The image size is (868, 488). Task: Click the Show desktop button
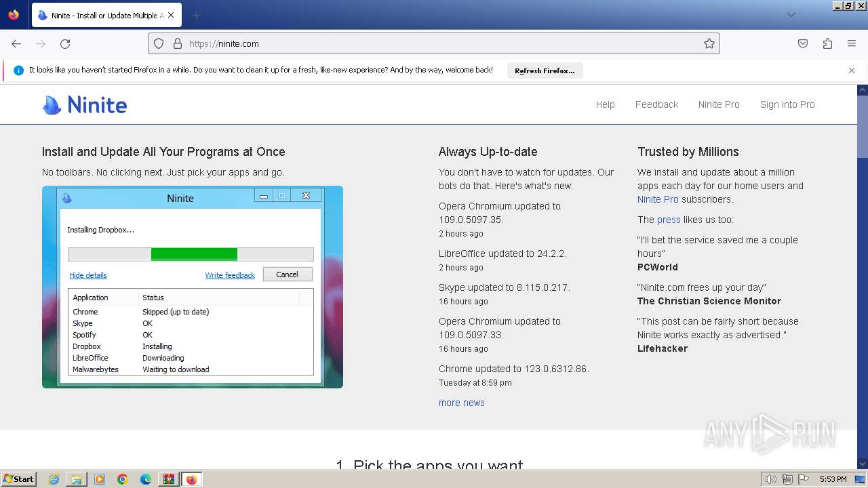click(861, 479)
